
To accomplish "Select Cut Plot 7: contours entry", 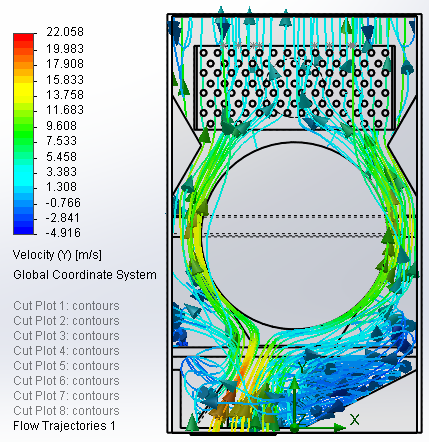I will point(66,396).
